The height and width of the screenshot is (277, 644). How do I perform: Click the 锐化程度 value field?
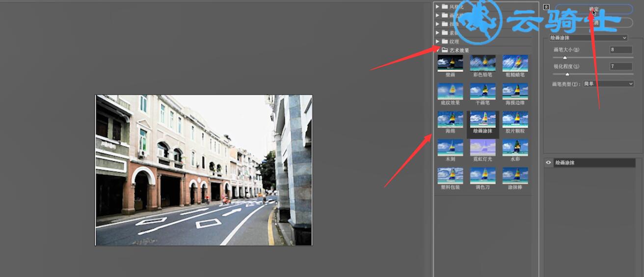[621, 66]
